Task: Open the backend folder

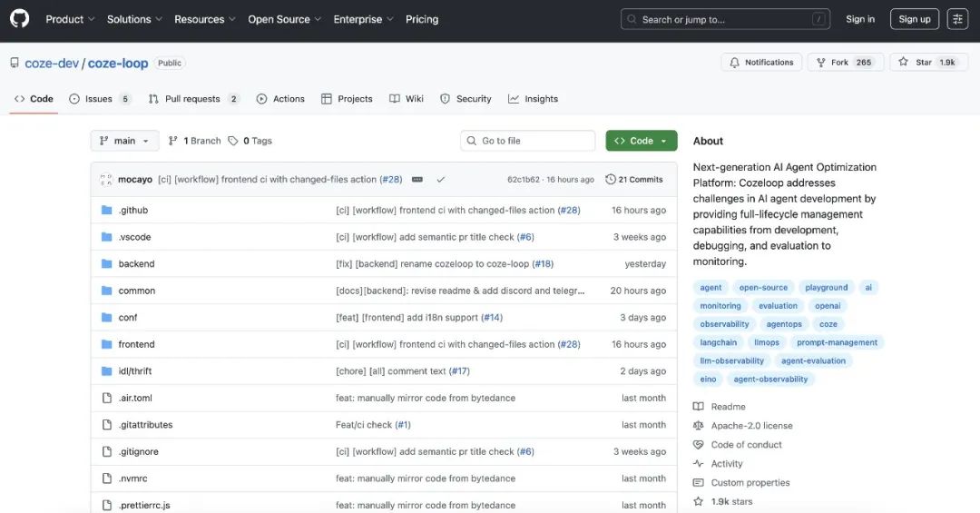Action: pos(136,264)
